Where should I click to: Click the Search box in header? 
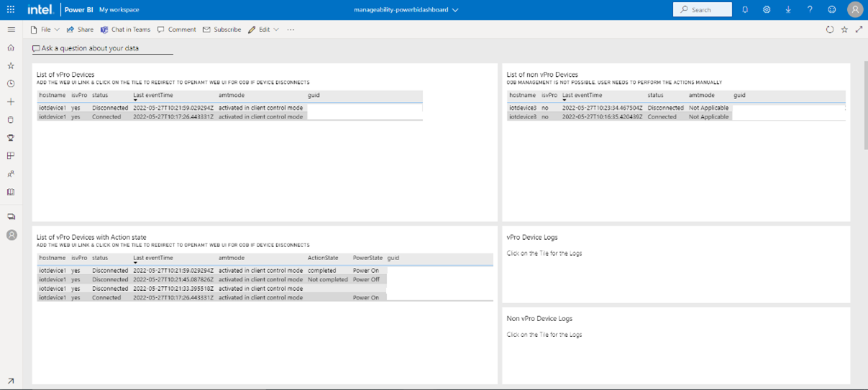pyautogui.click(x=702, y=9)
